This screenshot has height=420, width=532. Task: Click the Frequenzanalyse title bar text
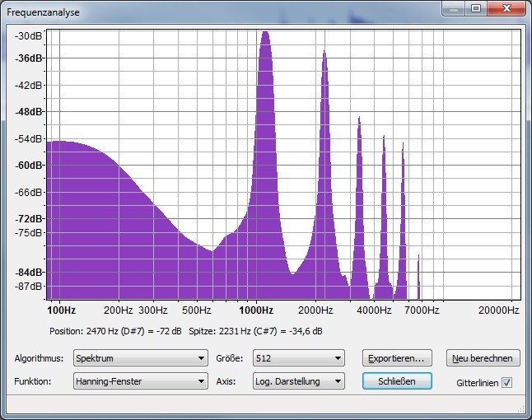(43, 12)
